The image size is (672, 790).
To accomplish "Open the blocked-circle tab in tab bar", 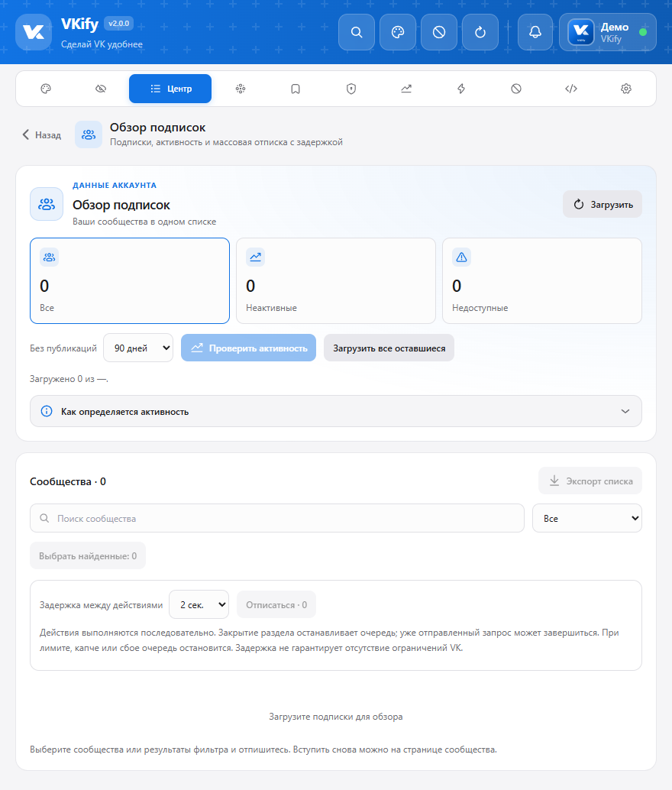I will 516,89.
